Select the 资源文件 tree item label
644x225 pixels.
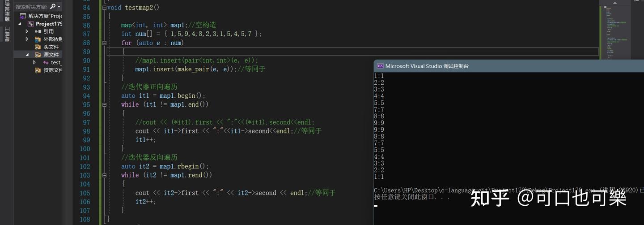53,70
